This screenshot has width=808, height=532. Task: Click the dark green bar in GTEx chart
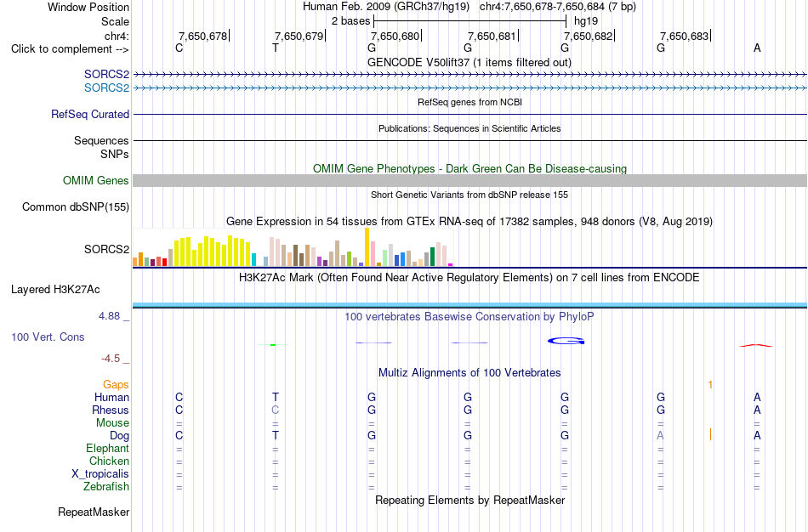[x=432, y=257]
